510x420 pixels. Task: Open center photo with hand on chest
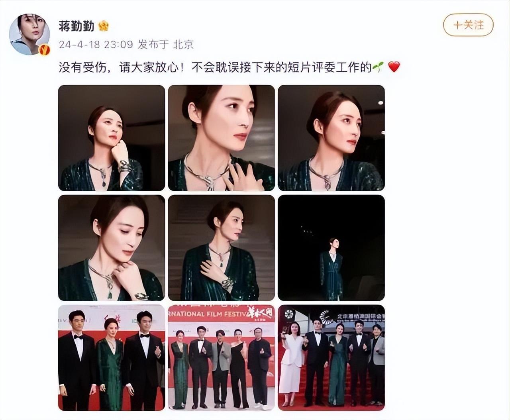tap(222, 247)
